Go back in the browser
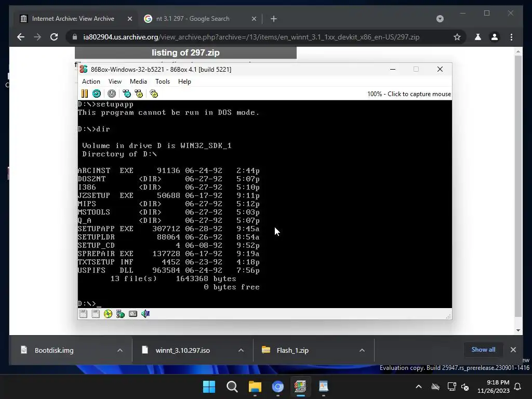 [x=21, y=37]
